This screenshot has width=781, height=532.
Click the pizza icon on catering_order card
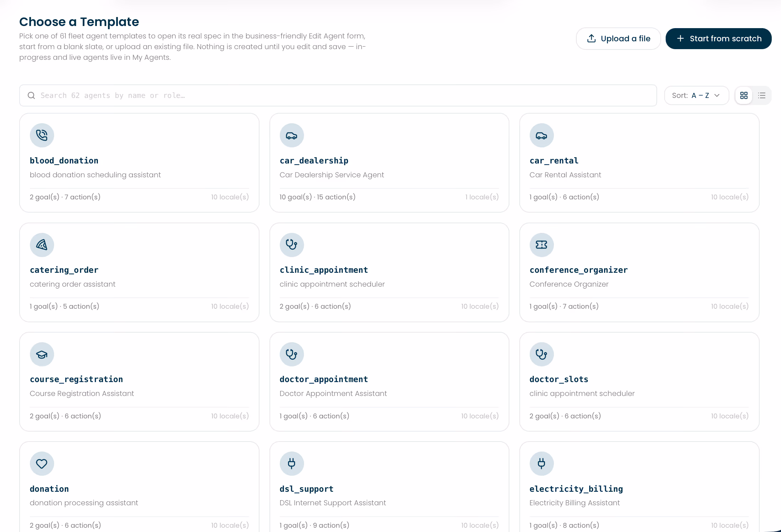pyautogui.click(x=42, y=245)
